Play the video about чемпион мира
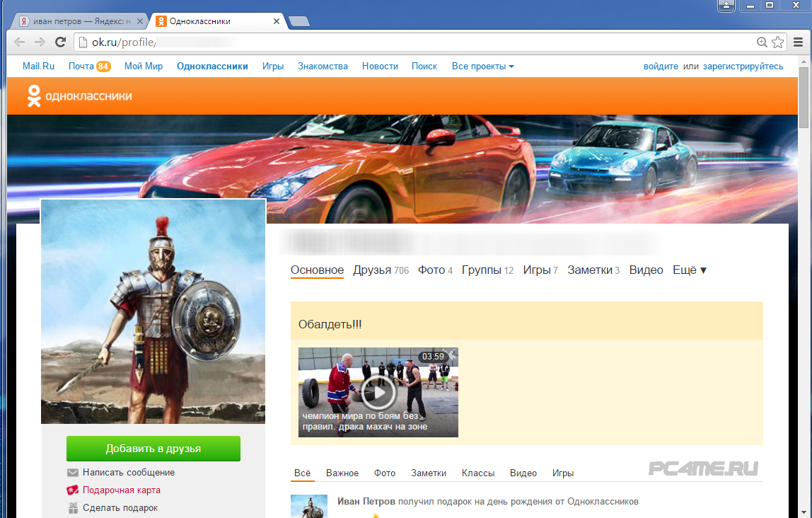812x518 pixels. tap(378, 392)
